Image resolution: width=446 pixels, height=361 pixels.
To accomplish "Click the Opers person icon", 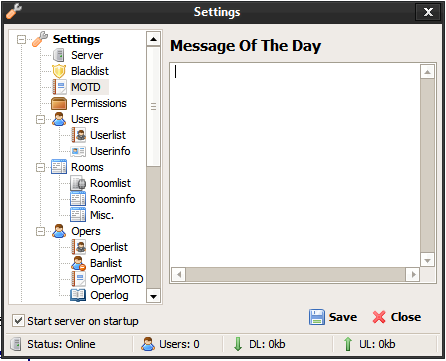I will pyautogui.click(x=59, y=231).
